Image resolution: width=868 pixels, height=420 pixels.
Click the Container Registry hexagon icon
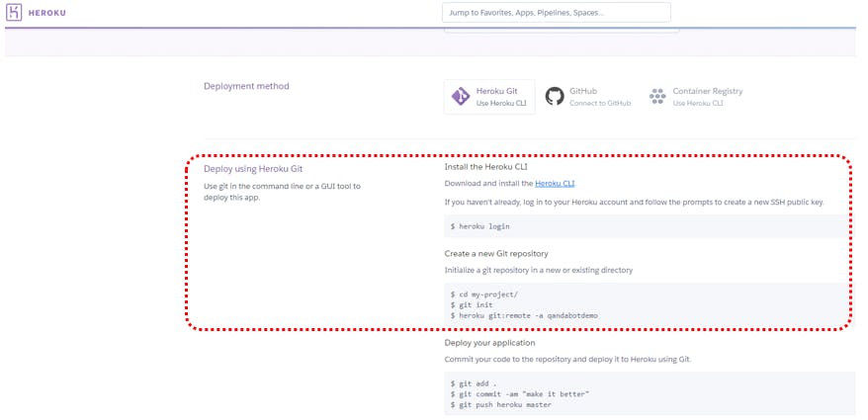tap(657, 96)
